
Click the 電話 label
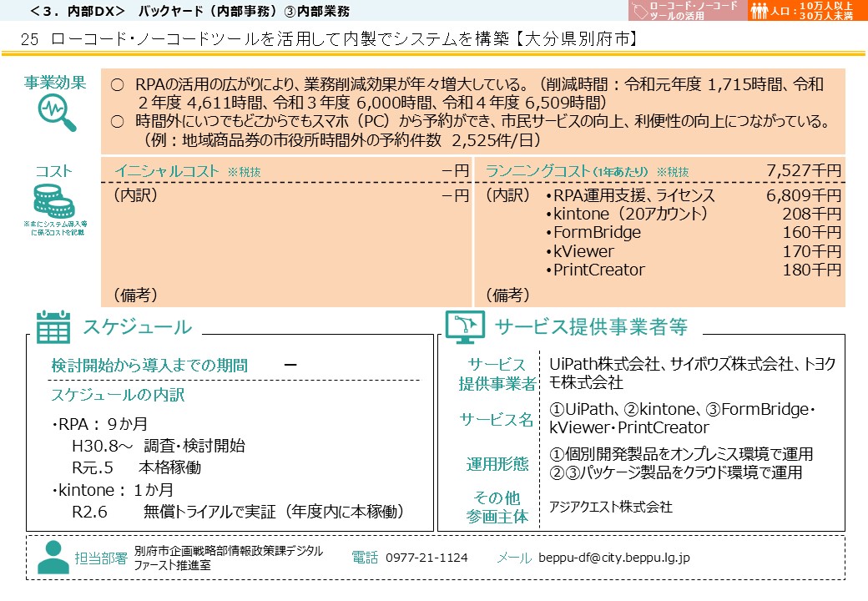pyautogui.click(x=365, y=558)
